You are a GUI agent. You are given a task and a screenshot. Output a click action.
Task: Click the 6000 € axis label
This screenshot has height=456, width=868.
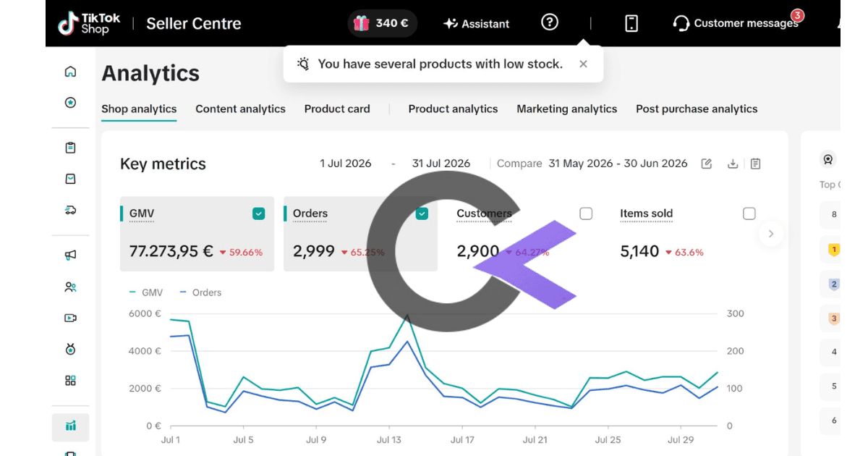[x=143, y=314]
